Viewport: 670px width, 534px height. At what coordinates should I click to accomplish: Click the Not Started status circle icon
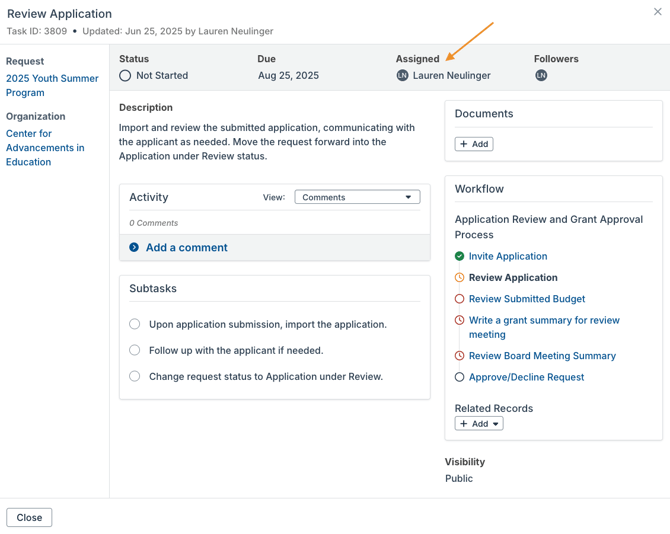click(125, 76)
